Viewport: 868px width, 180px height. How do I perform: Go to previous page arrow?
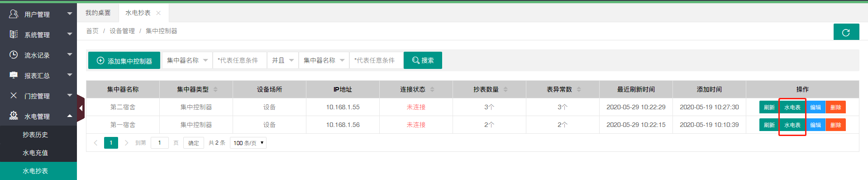click(95, 143)
